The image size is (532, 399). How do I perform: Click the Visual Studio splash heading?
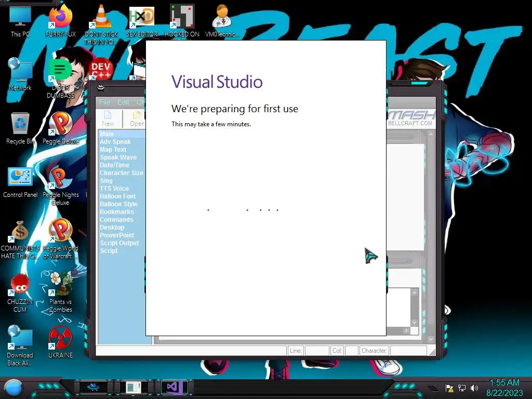[217, 82]
